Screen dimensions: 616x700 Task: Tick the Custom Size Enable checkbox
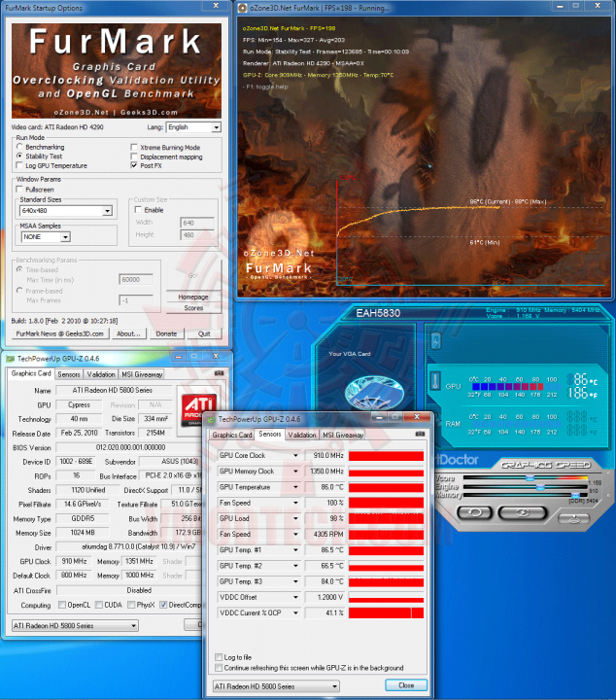[x=138, y=209]
